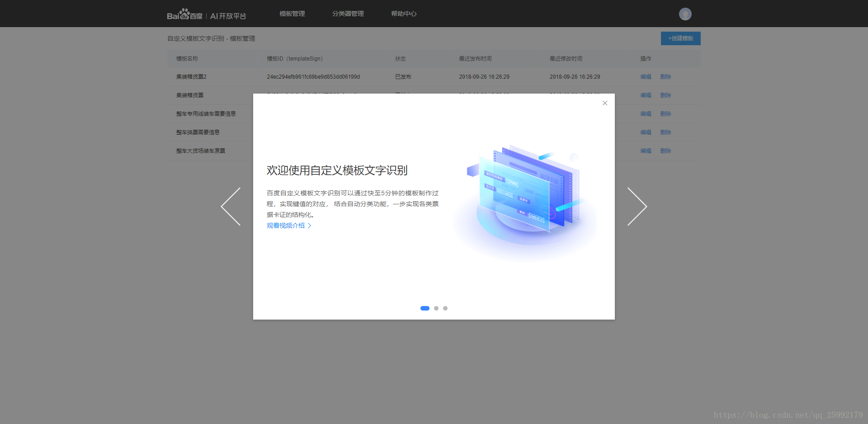Click the arrow next to 观看视频介绍
This screenshot has width=868, height=424.
310,225
